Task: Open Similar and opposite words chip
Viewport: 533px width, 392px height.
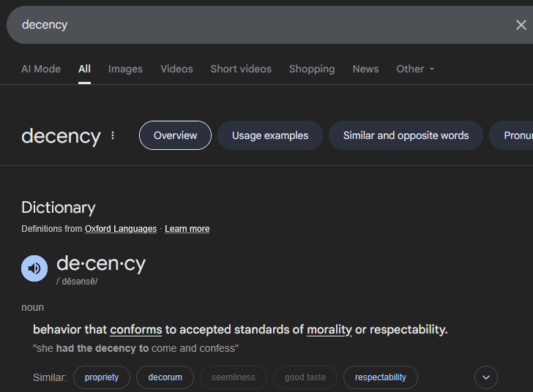Action: [406, 135]
